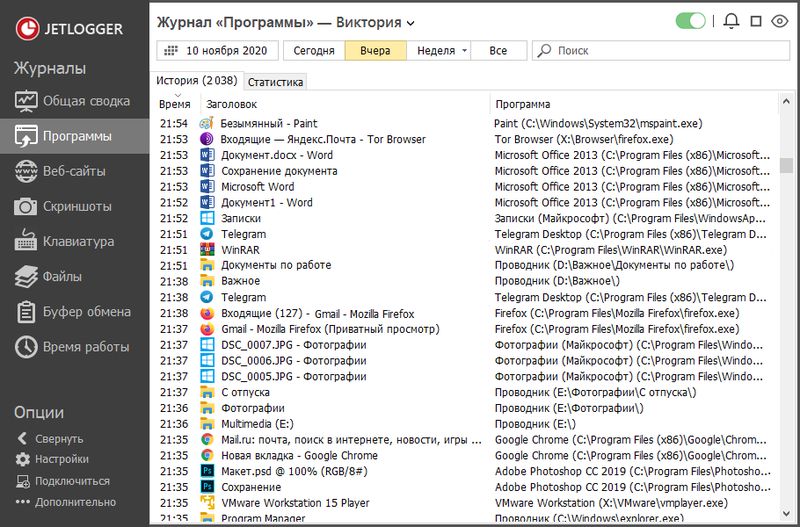Switch to the История tab

tap(197, 81)
